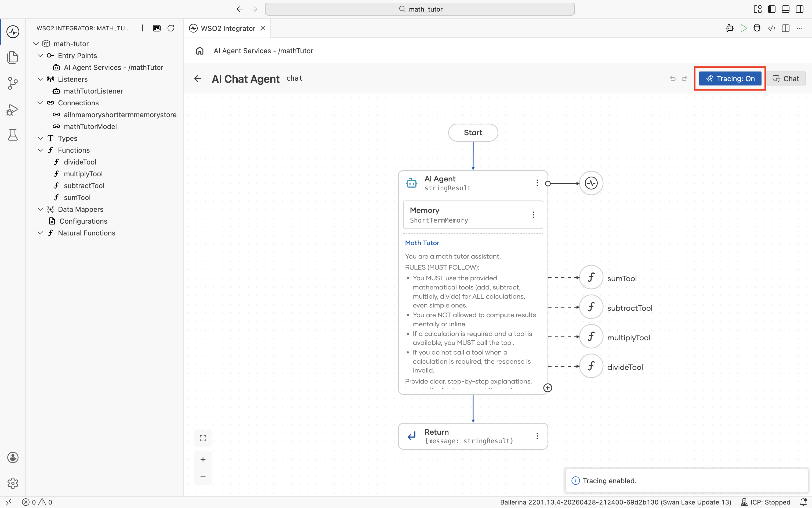Select ailnmemoryshorttermmemorystore connection
Viewport: 812px width, 508px height.
pyautogui.click(x=105, y=115)
